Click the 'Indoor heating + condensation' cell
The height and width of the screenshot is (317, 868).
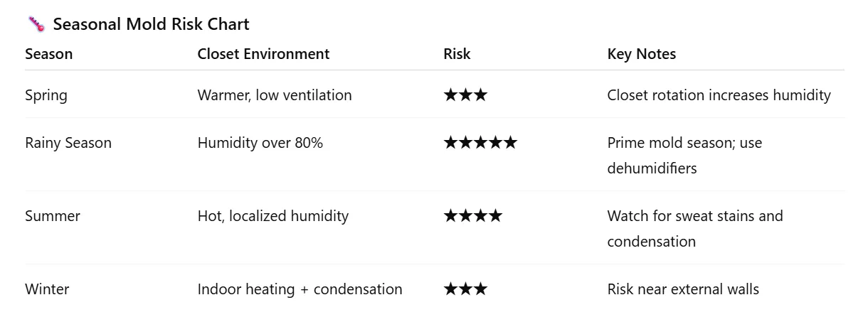pos(300,289)
